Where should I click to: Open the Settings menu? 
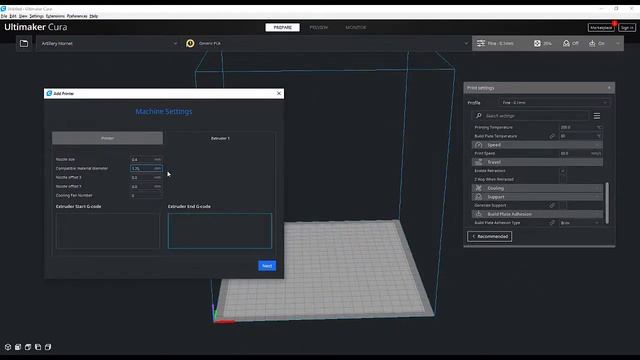click(36, 16)
